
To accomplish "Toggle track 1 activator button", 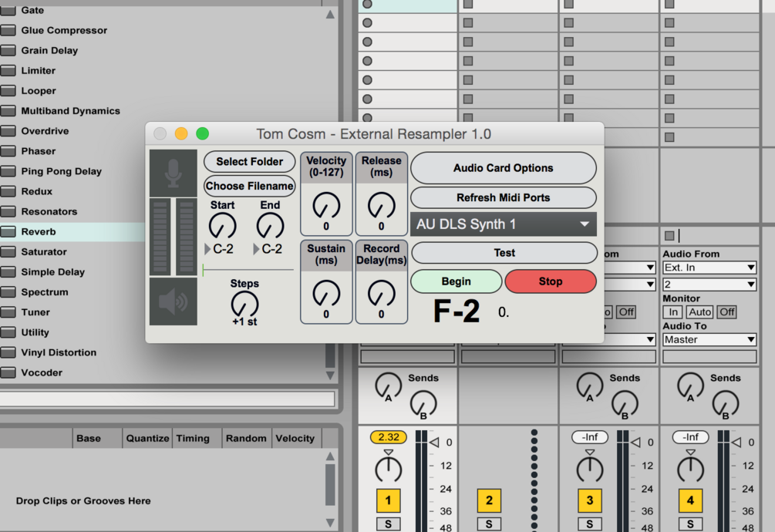I will (388, 500).
